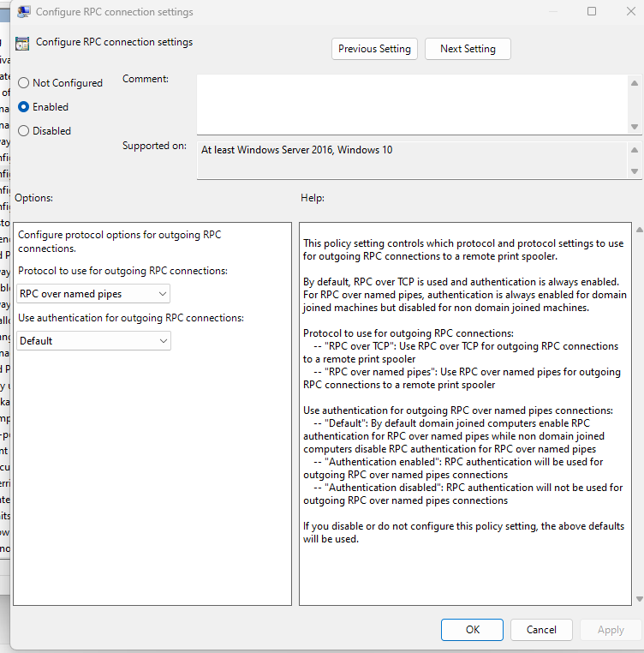Maximize the Configure RPC connection settings window
The width and height of the screenshot is (644, 653).
(591, 12)
